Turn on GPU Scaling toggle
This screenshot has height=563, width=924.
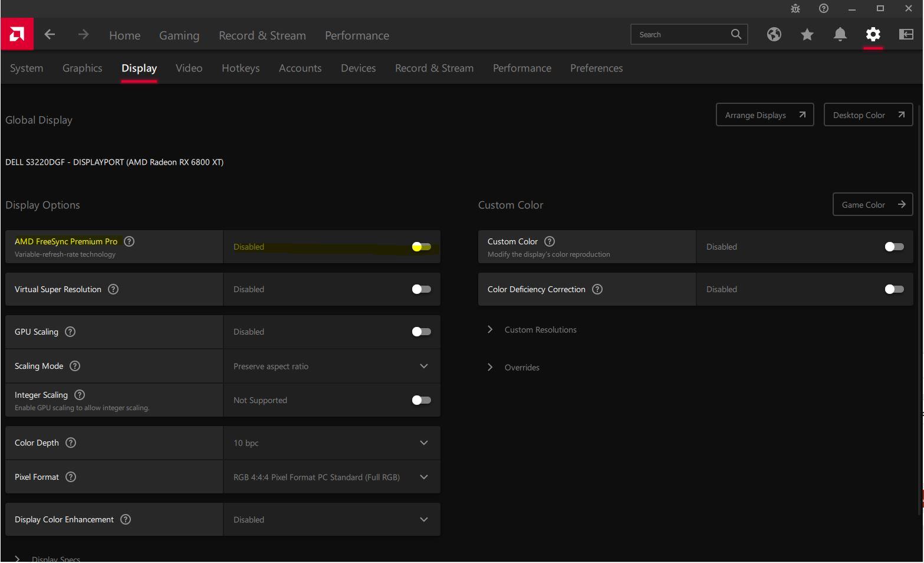(x=422, y=332)
